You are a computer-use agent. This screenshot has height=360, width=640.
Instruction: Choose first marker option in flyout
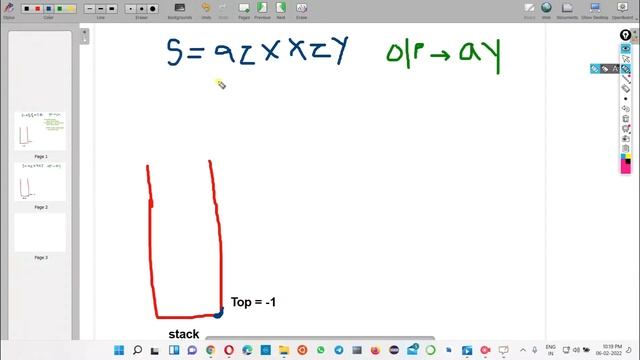tap(594, 69)
